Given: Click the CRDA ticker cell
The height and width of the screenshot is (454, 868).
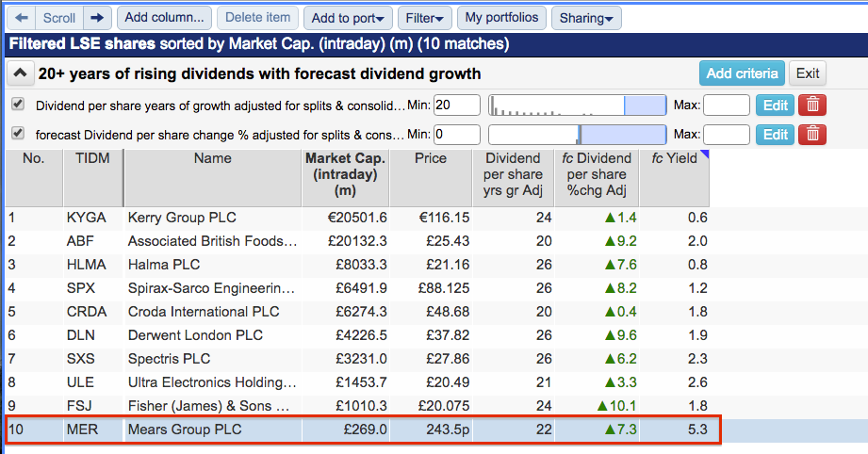Looking at the screenshot, I should 93,312.
